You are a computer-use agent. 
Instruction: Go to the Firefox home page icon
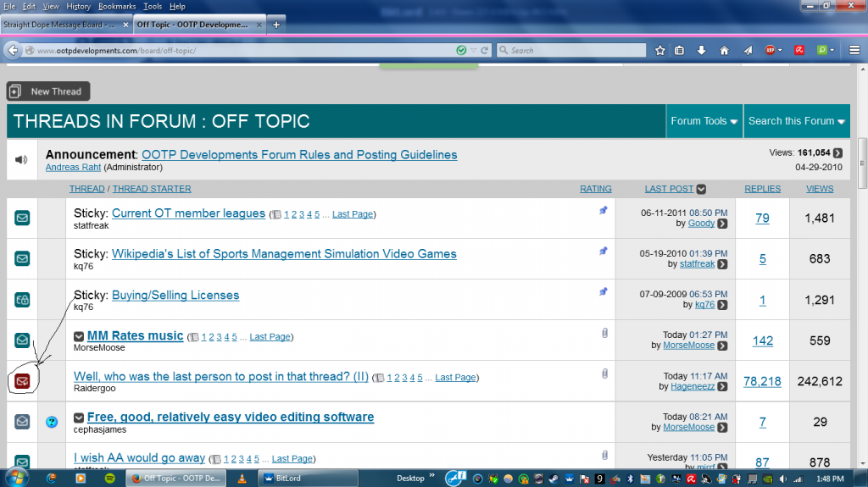(x=724, y=50)
